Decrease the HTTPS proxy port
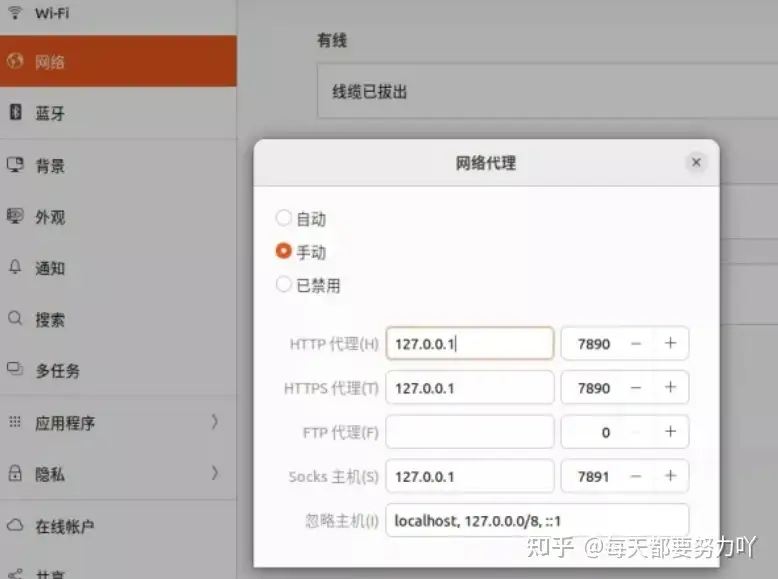Viewport: 778px width, 579px height. pyautogui.click(x=636, y=387)
